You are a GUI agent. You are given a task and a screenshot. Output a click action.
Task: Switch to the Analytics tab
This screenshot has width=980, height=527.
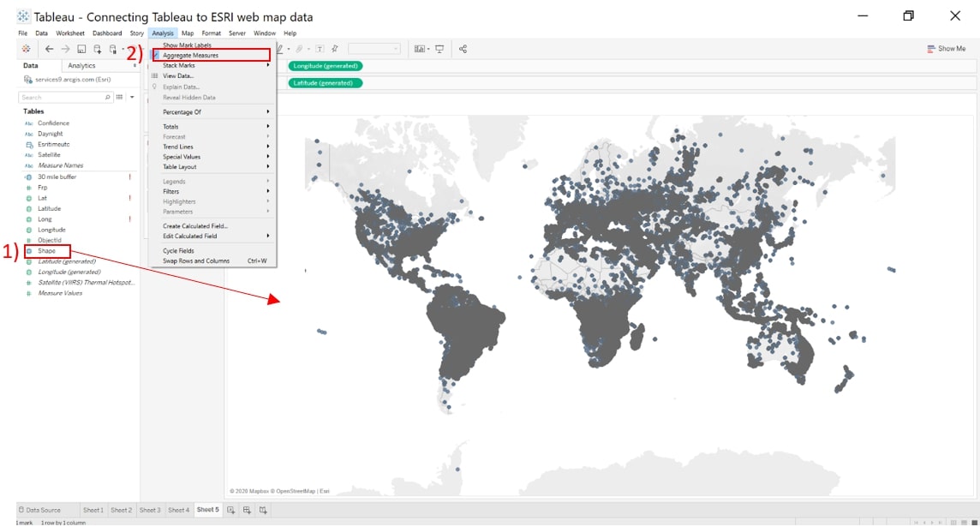pos(82,66)
